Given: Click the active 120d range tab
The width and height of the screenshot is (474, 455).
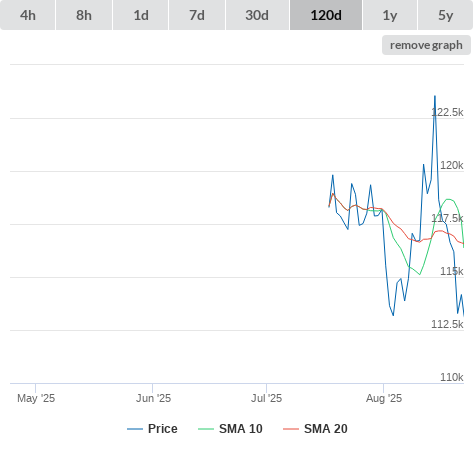Looking at the screenshot, I should coord(326,15).
